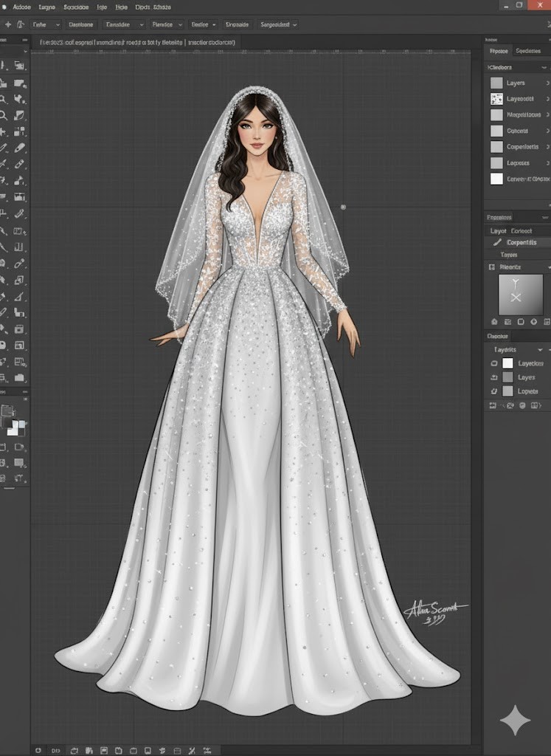Open the Sengeddent dropdown in options bar
This screenshot has width=551, height=756.
(278, 24)
